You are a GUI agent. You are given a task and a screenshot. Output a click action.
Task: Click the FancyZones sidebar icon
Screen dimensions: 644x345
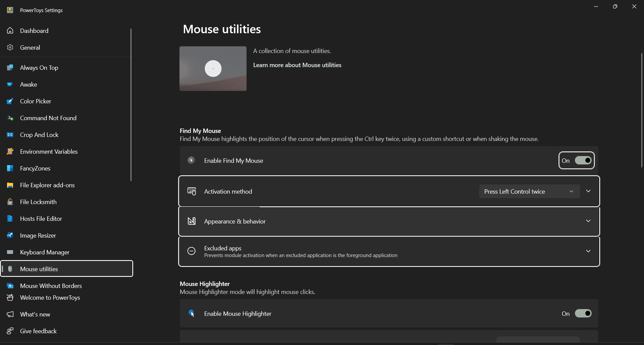click(10, 168)
